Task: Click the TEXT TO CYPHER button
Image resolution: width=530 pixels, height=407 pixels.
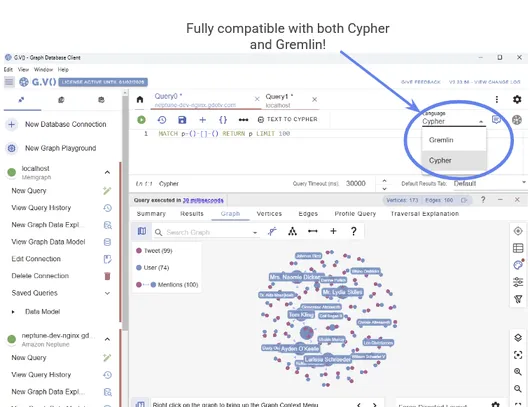Action: [x=288, y=119]
